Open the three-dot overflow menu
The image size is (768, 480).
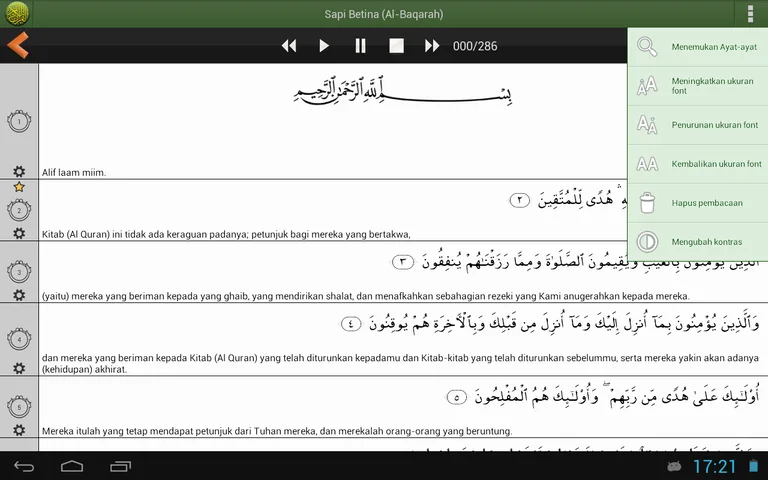click(x=750, y=14)
